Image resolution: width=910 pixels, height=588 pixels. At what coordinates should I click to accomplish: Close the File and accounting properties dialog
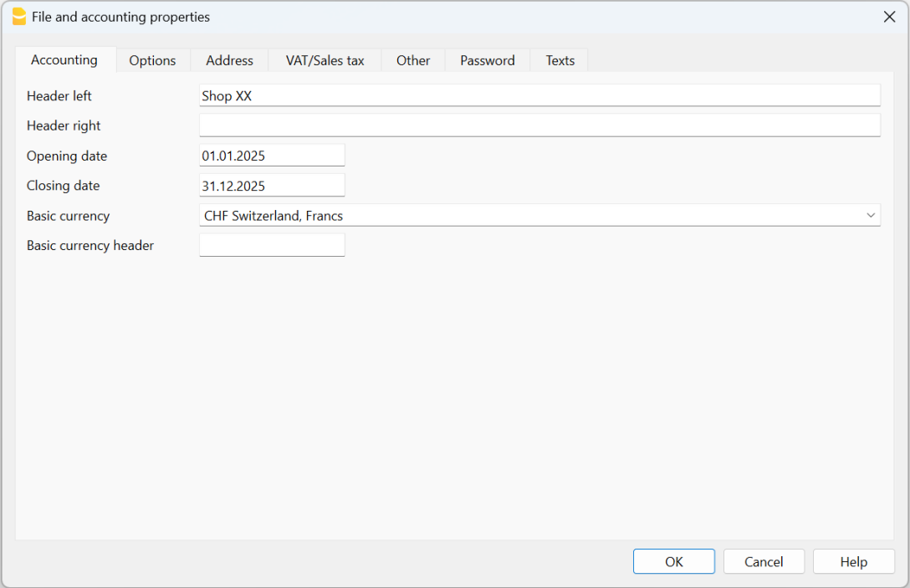[889, 17]
